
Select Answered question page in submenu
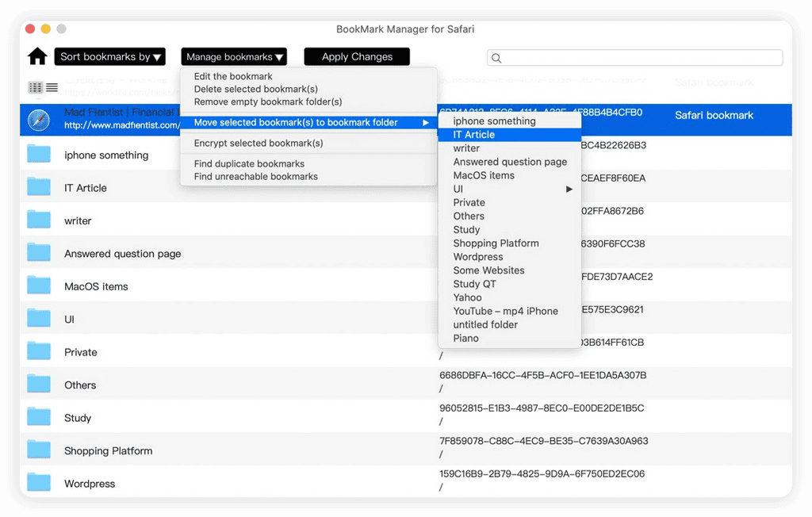pyautogui.click(x=510, y=162)
